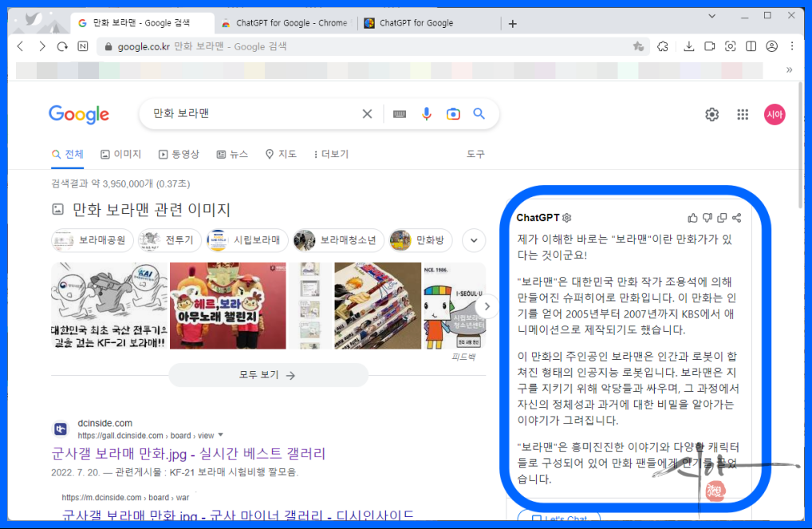The height and width of the screenshot is (529, 812).
Task: Reload the page with the refresh icon
Action: pos(62,46)
